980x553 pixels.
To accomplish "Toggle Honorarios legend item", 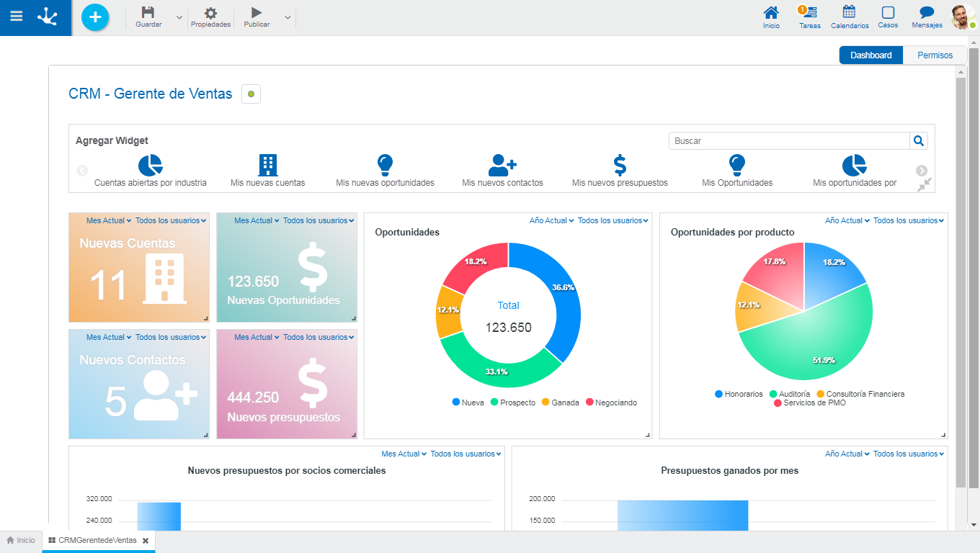I will (x=739, y=394).
